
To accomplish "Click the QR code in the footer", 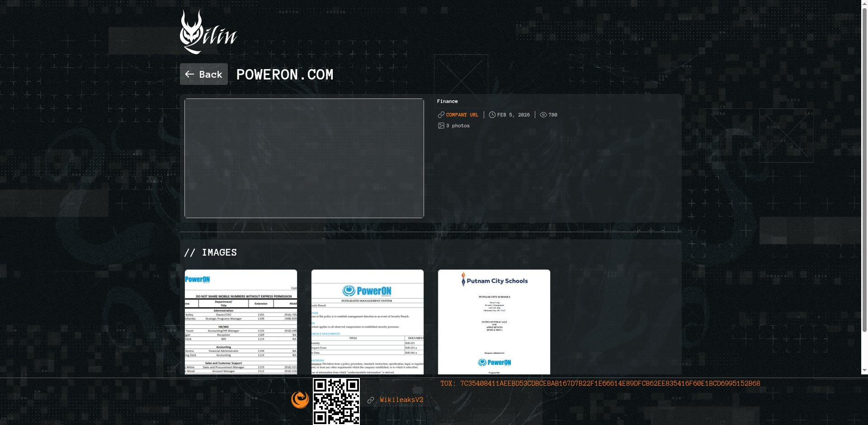I will point(336,402).
